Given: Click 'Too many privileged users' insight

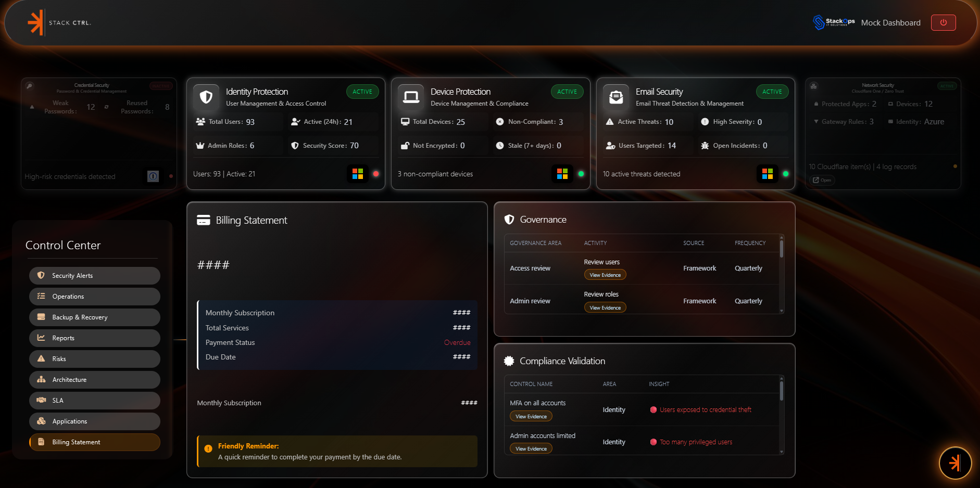Looking at the screenshot, I should point(696,442).
